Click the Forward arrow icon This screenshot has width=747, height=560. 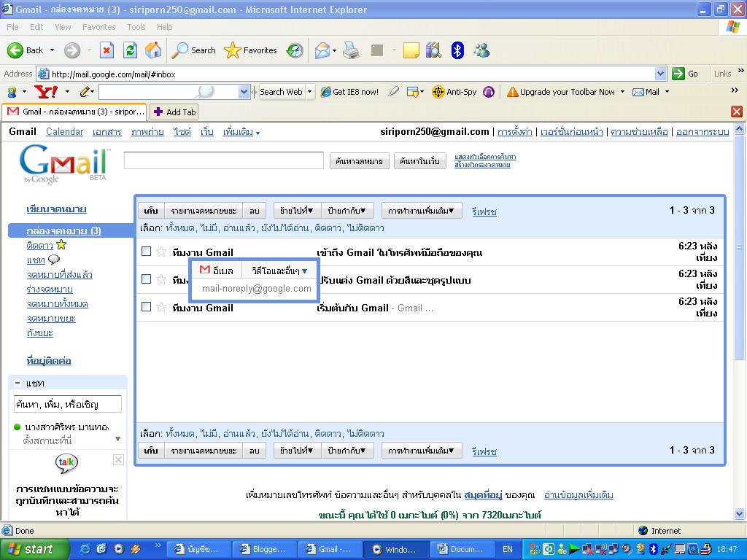72,50
